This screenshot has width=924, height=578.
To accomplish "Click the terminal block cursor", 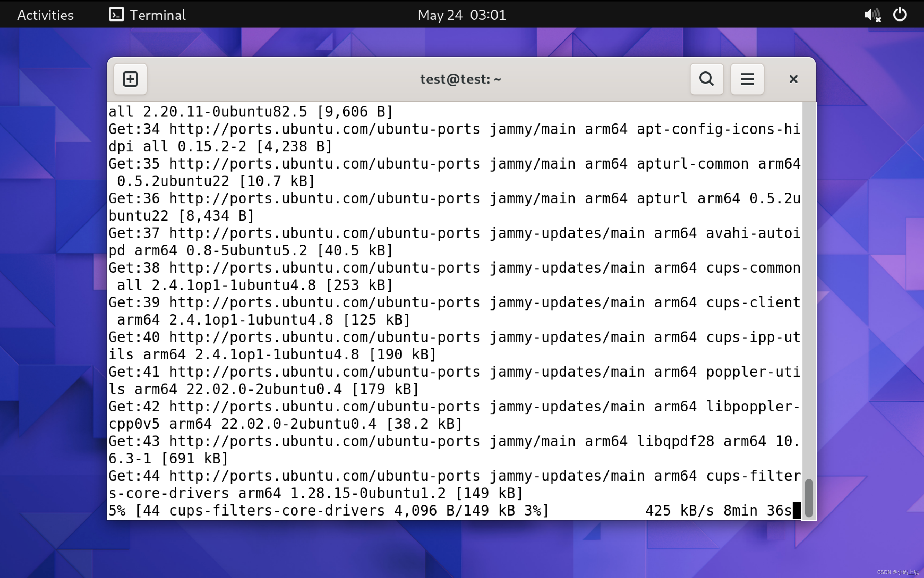I will pyautogui.click(x=797, y=511).
